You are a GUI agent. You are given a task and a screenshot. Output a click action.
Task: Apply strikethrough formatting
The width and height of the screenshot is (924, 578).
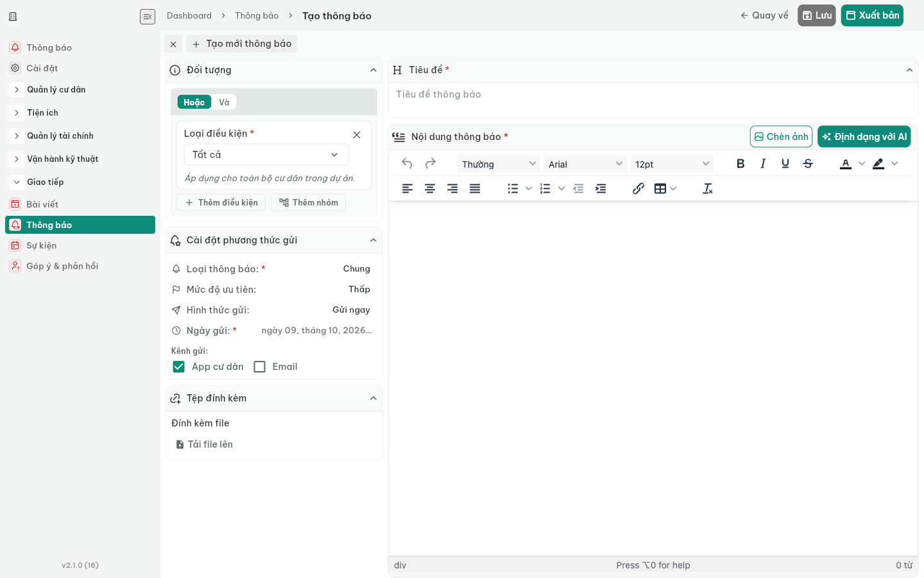[x=808, y=164]
